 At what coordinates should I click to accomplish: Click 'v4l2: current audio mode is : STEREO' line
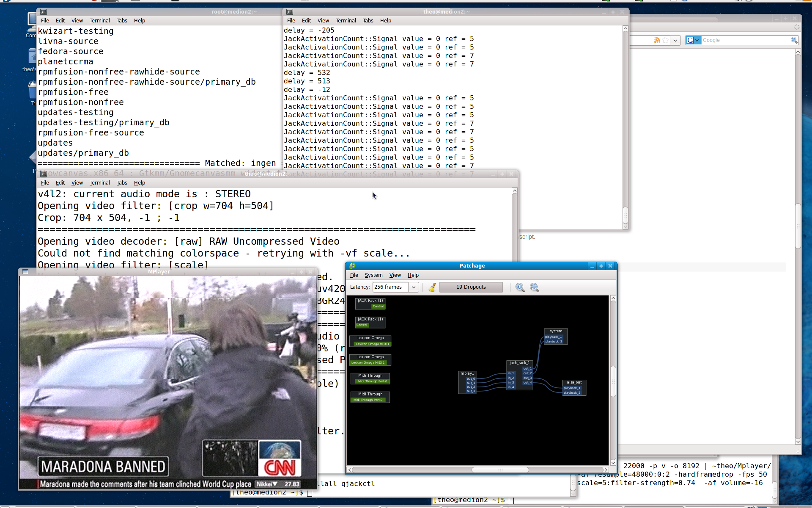click(x=144, y=194)
